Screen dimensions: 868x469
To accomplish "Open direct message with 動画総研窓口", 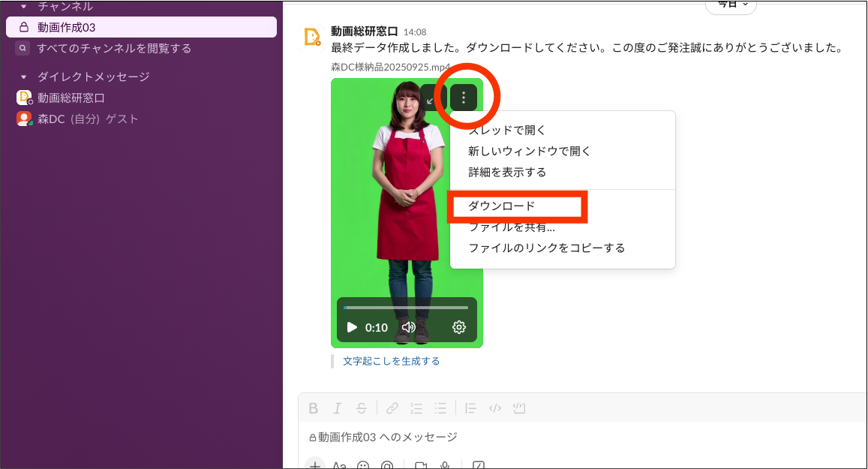I will point(71,98).
